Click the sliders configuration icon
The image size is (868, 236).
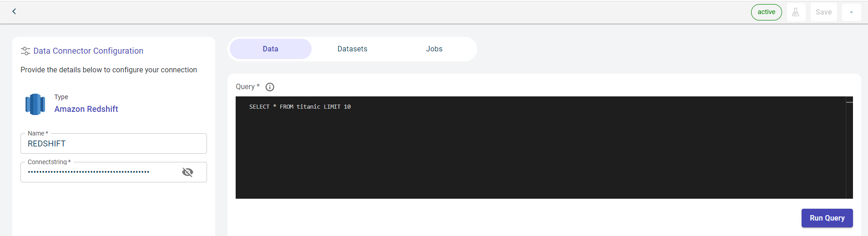tap(25, 51)
